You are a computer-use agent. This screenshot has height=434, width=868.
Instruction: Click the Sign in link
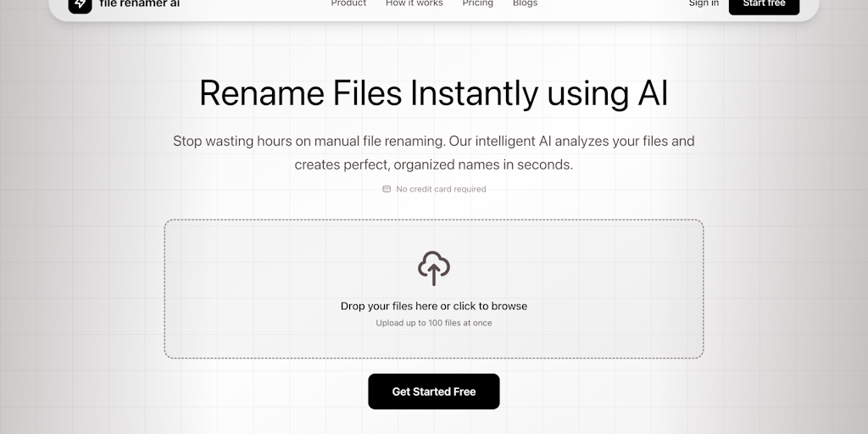click(704, 4)
